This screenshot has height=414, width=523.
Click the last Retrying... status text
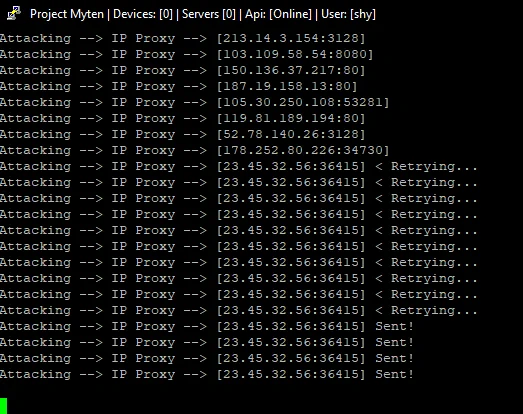434,311
